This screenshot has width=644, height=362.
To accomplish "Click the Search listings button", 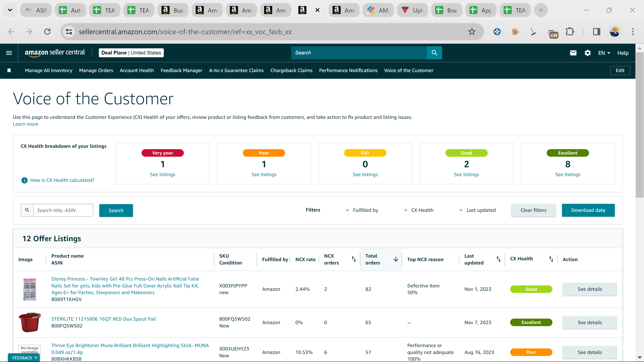I will (x=116, y=210).
